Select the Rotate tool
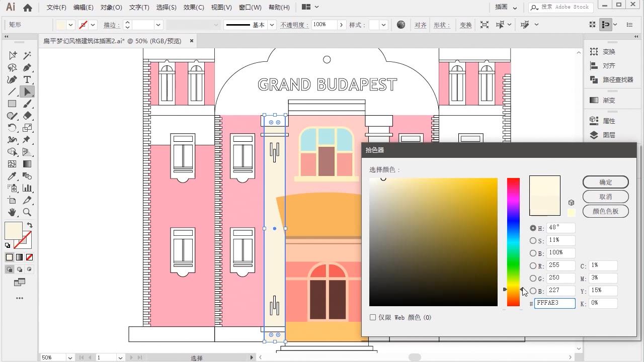 [x=12, y=128]
